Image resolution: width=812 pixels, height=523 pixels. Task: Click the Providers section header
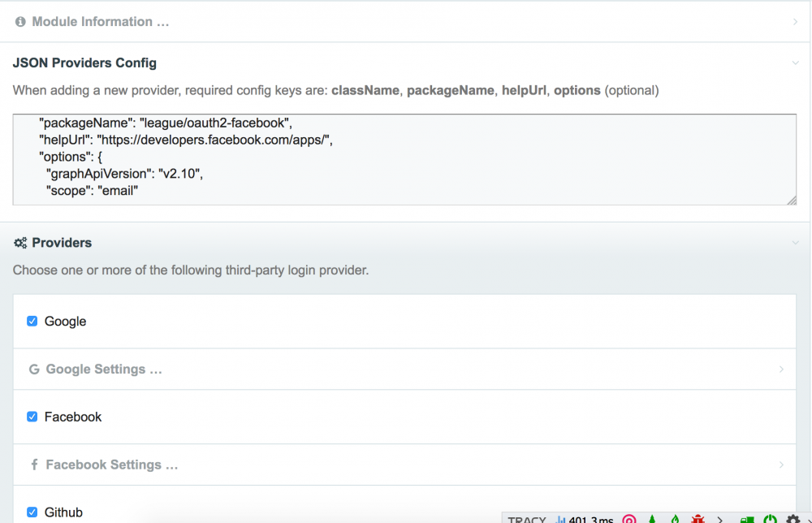(x=62, y=243)
